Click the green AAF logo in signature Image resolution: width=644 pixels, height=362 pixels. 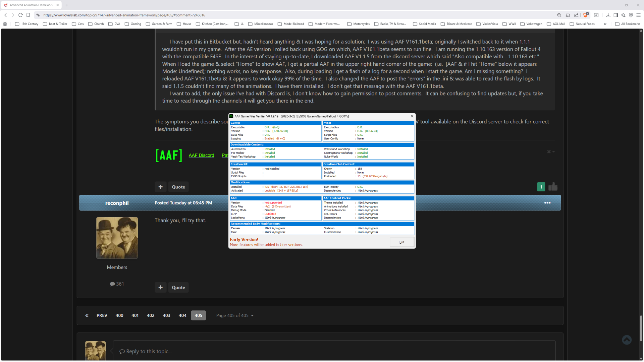pyautogui.click(x=169, y=155)
